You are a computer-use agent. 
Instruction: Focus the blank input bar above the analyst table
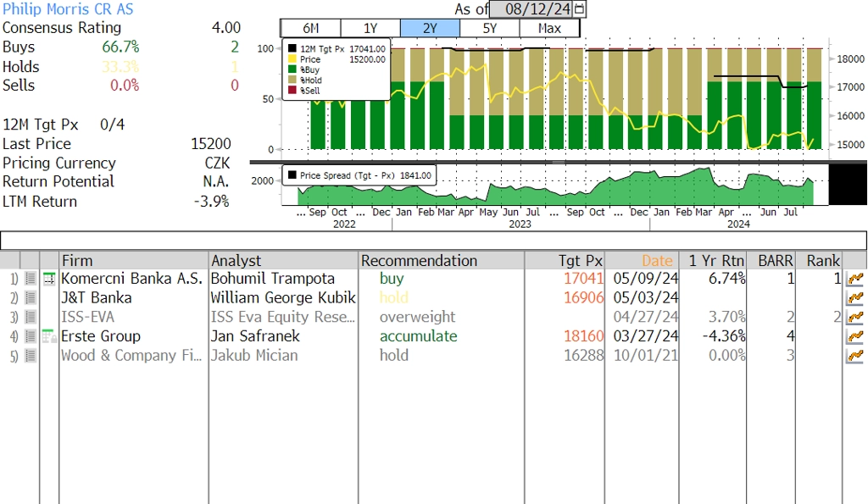tap(433, 241)
